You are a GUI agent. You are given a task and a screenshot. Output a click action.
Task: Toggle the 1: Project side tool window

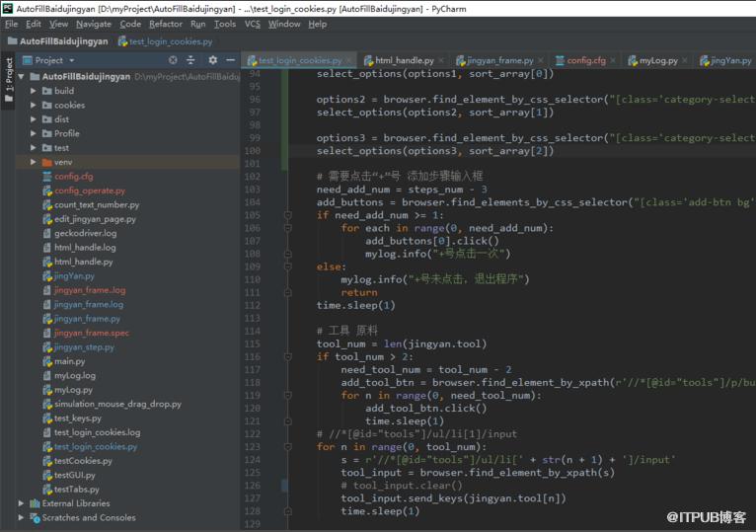pyautogui.click(x=8, y=80)
